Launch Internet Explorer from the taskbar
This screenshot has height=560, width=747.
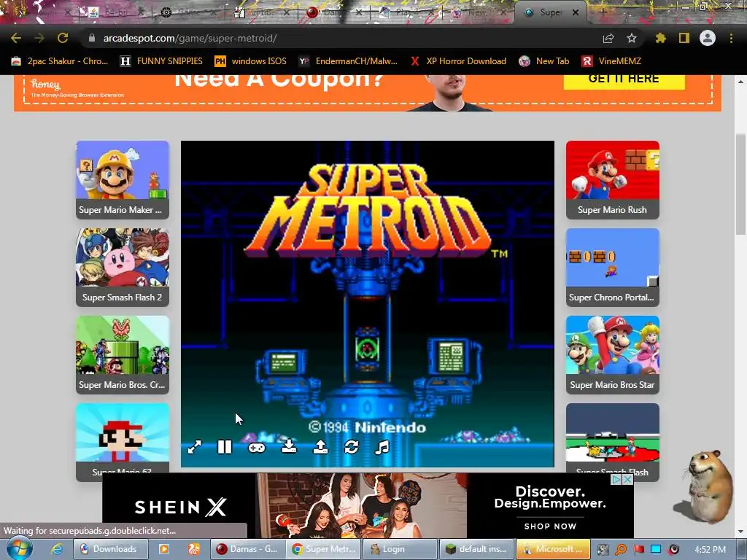pos(57,549)
